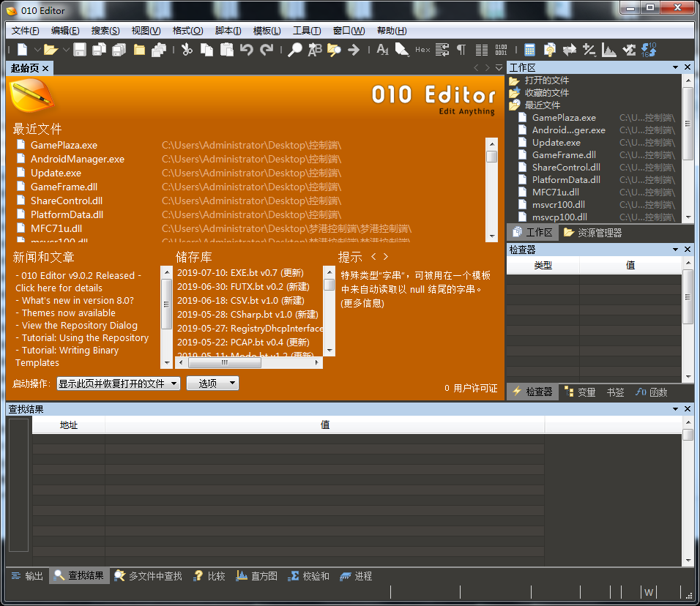Open the 文件(F) menu
The image size is (700, 606).
[25, 31]
